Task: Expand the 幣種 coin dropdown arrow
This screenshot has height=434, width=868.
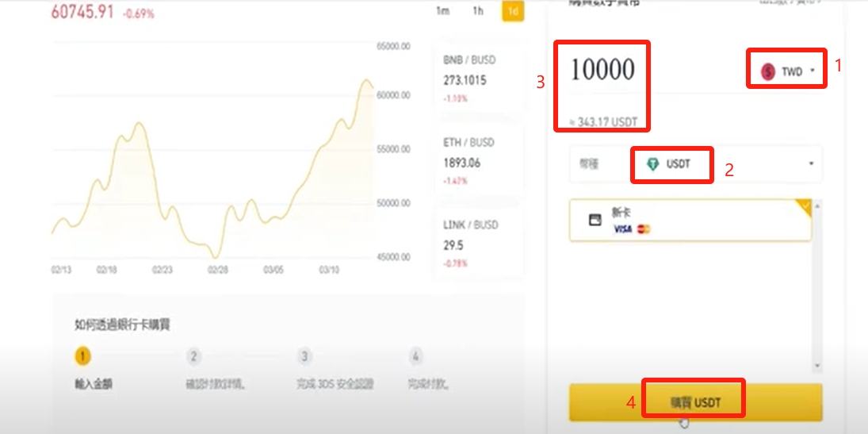Action: [811, 163]
